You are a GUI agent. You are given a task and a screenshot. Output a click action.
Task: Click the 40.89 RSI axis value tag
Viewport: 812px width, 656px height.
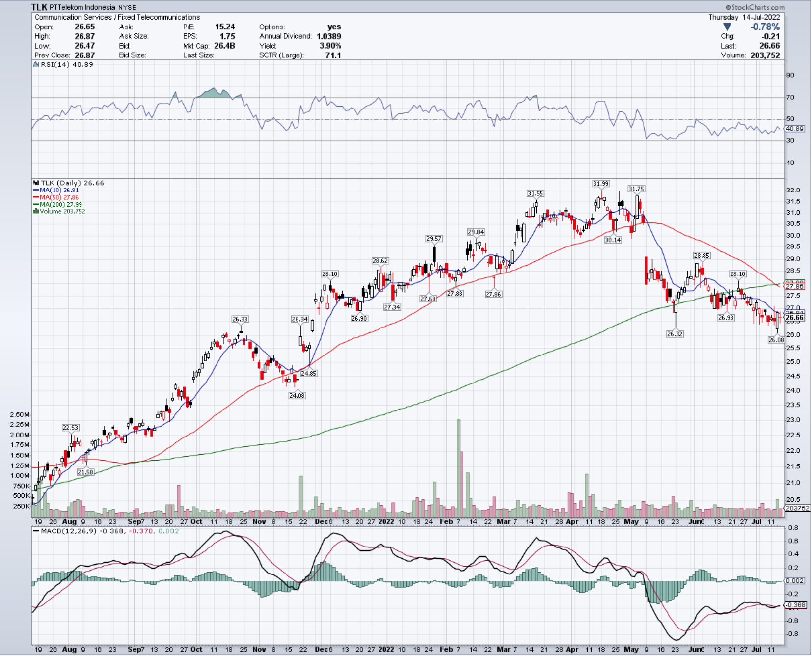[795, 129]
